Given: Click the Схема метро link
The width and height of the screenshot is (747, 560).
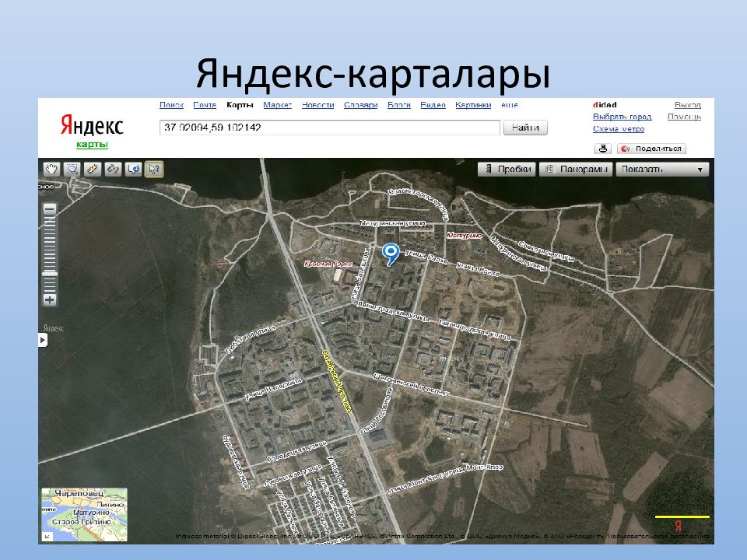Looking at the screenshot, I should click(619, 128).
